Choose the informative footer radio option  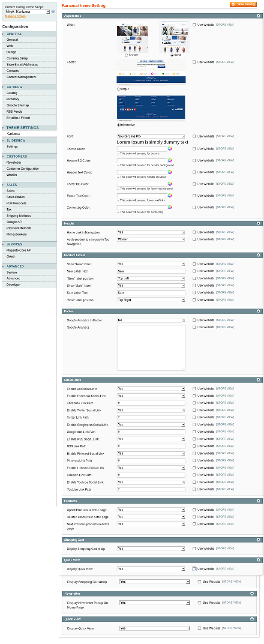[118, 125]
